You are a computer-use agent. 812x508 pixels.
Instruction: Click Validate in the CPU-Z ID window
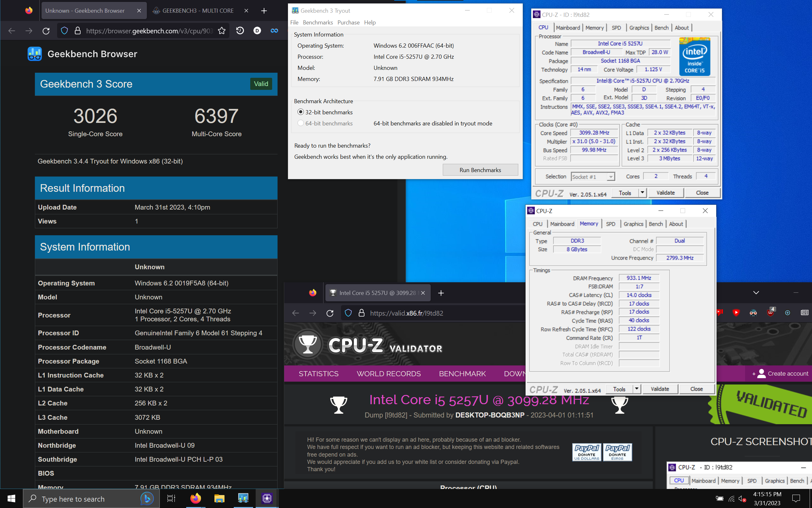coord(665,193)
